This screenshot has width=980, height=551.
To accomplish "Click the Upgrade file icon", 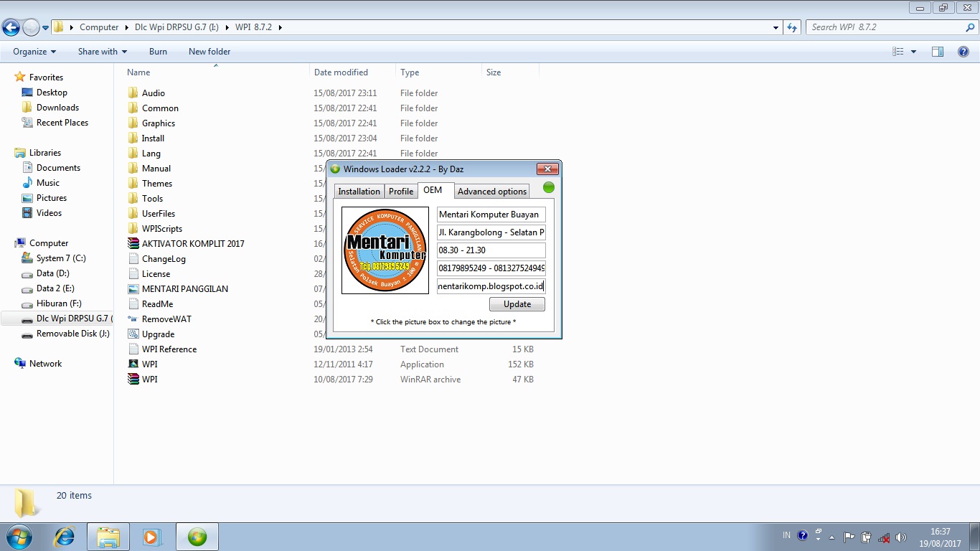I will tap(133, 334).
